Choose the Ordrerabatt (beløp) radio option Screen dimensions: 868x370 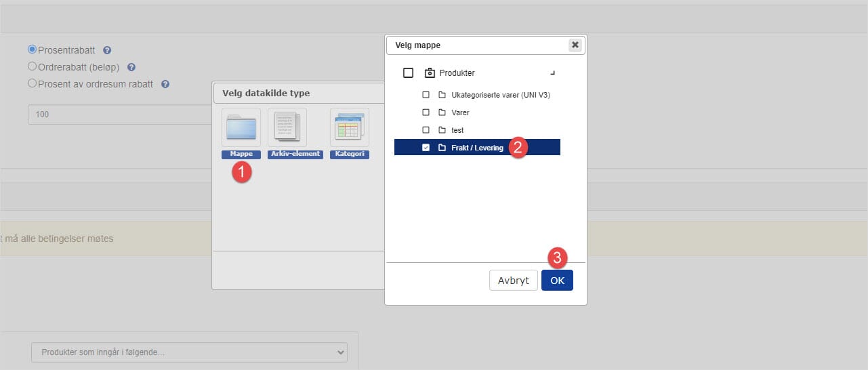tap(32, 66)
